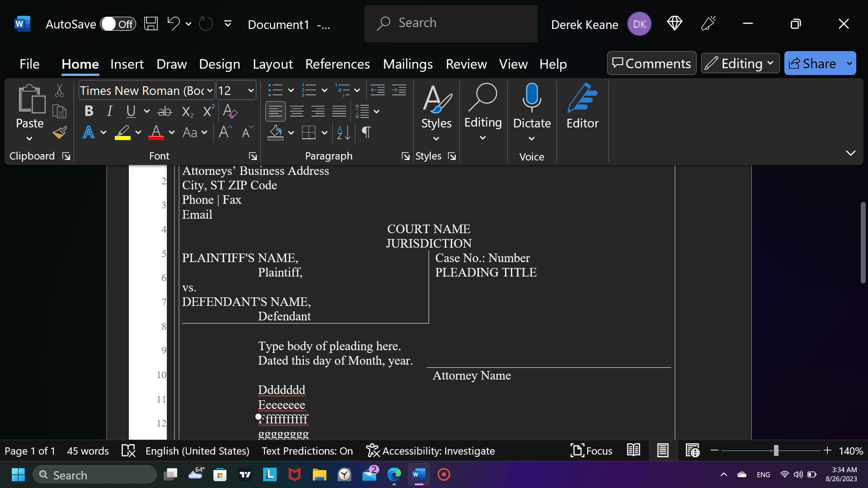The width and height of the screenshot is (868, 488).
Task: Open the Layout tab
Action: (273, 64)
